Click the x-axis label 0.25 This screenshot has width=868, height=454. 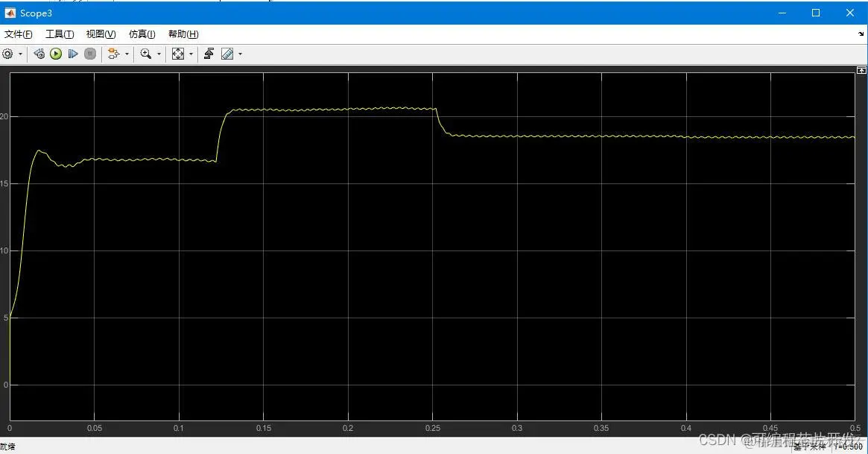(x=433, y=428)
